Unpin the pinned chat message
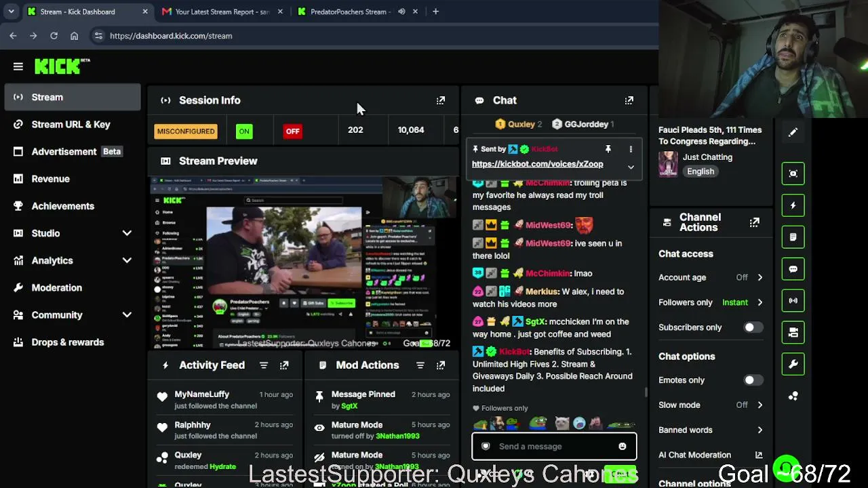Viewport: 868px width, 488px height. pos(608,149)
